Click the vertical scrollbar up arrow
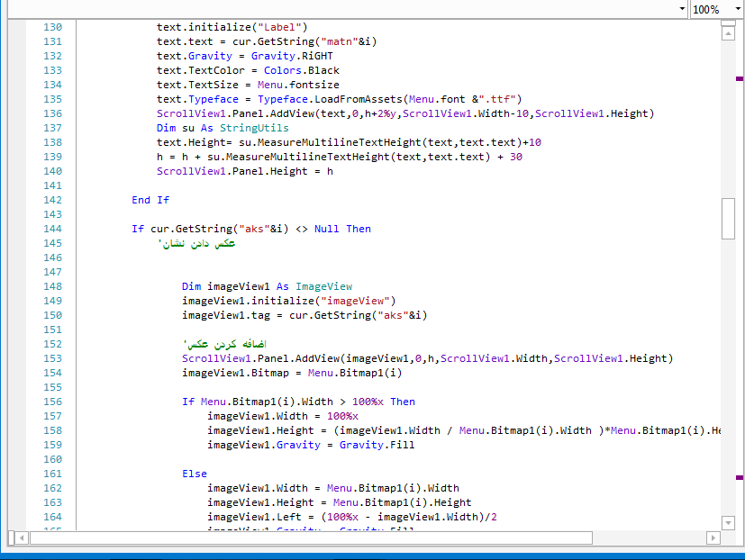Image resolution: width=745 pixels, height=560 pixels. pos(728,32)
